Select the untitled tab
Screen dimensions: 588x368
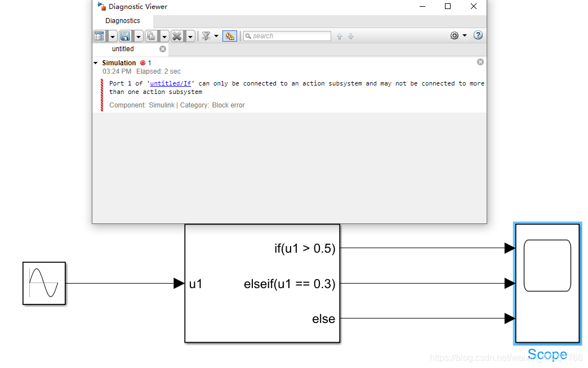pyautogui.click(x=123, y=48)
